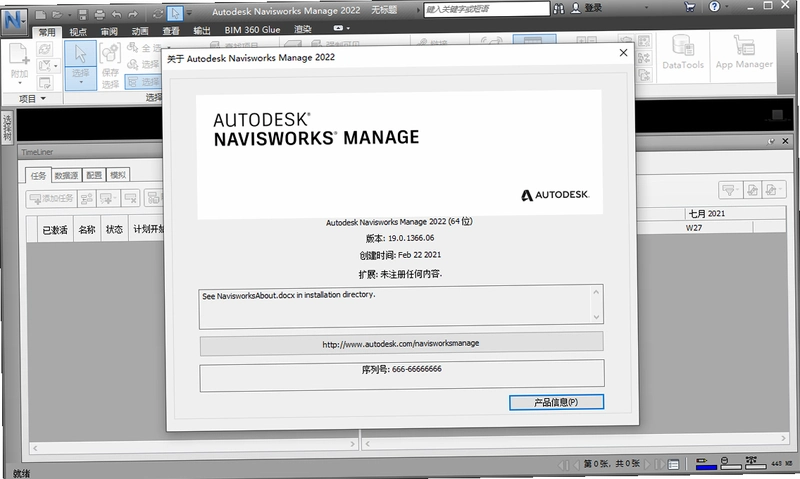Expand the 附加 dropdown arrow
The height and width of the screenshot is (479, 800).
(19, 83)
